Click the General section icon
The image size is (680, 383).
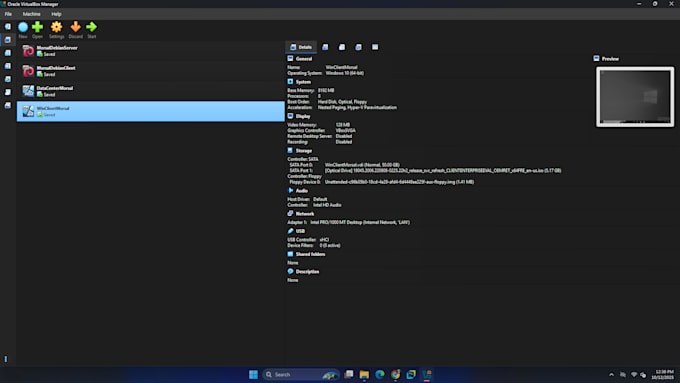click(290, 59)
